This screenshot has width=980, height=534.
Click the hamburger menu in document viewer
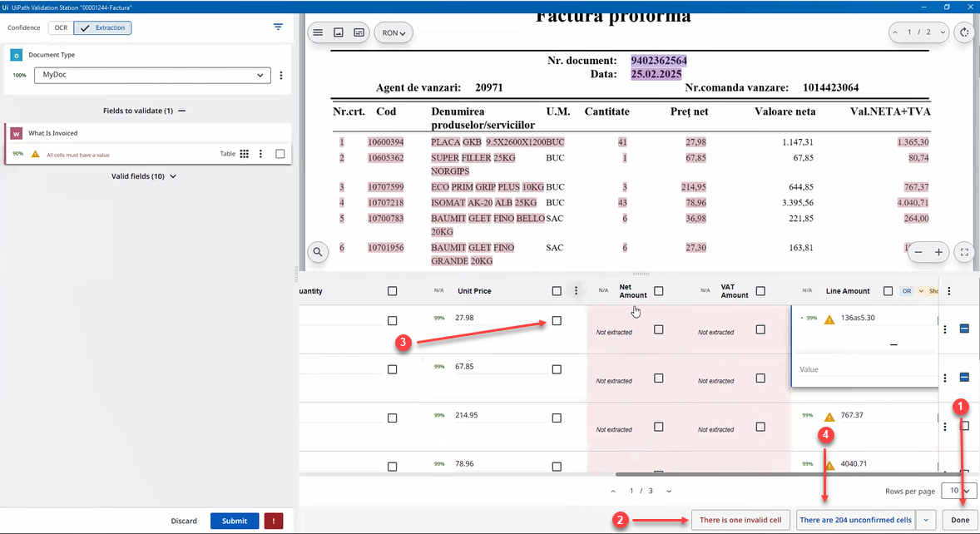coord(318,33)
